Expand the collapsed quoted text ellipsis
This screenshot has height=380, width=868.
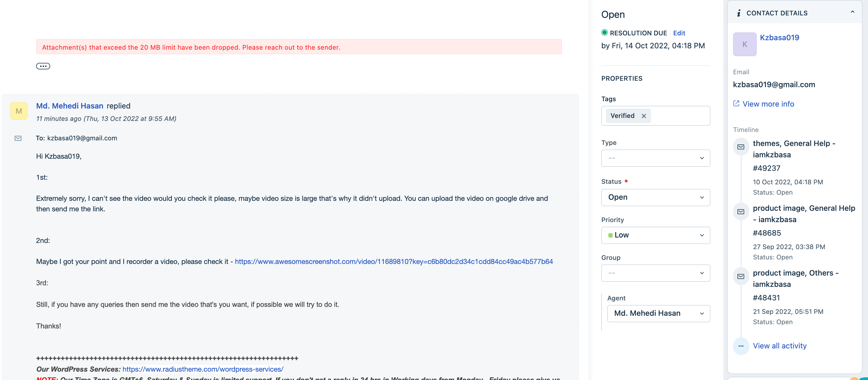coord(43,66)
